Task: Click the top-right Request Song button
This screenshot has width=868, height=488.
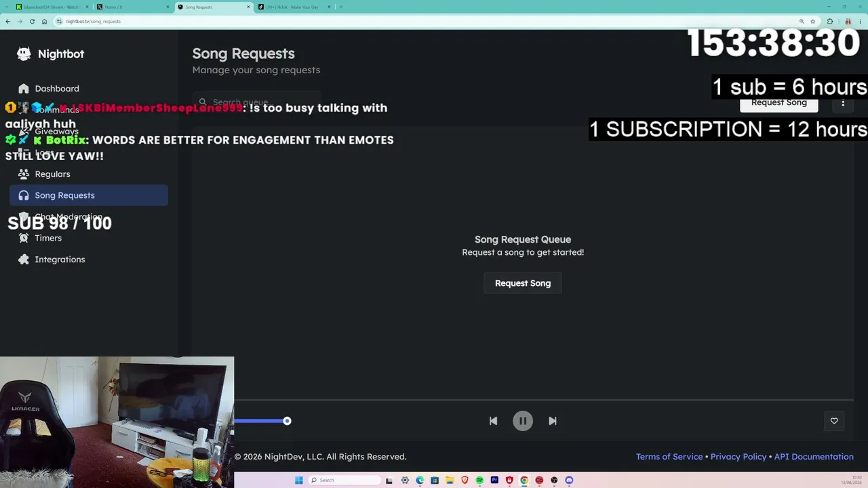Action: [778, 103]
